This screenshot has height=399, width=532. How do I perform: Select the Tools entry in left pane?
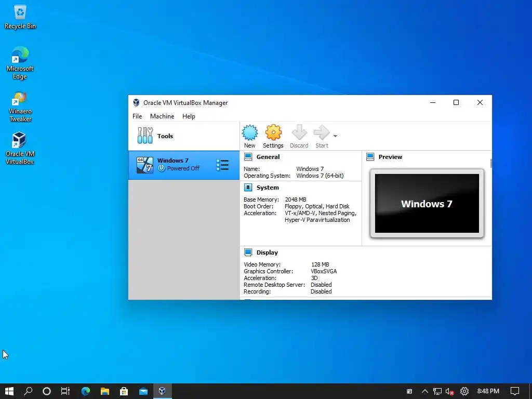183,136
